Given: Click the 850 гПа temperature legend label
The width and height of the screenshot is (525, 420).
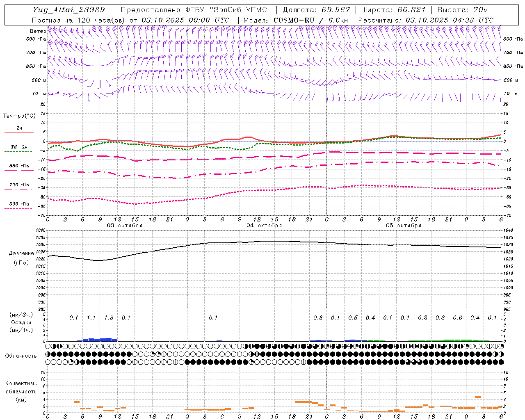Looking at the screenshot, I should coord(19,166).
